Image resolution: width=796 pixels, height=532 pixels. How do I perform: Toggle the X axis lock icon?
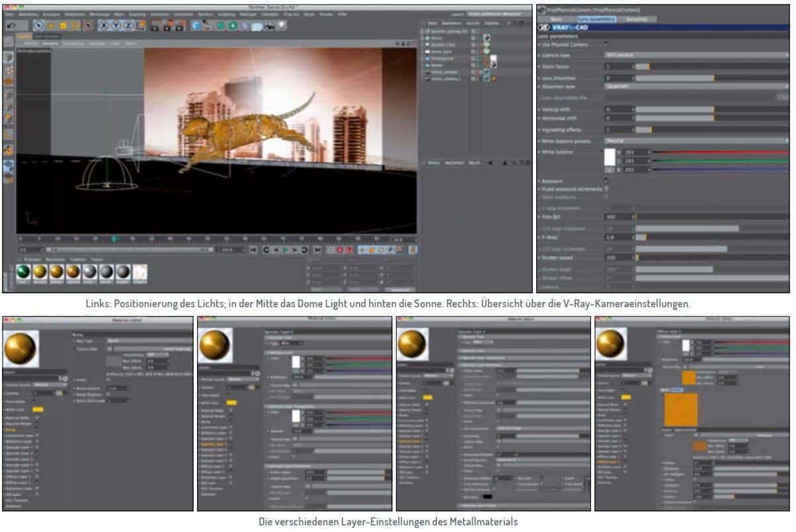(x=103, y=25)
